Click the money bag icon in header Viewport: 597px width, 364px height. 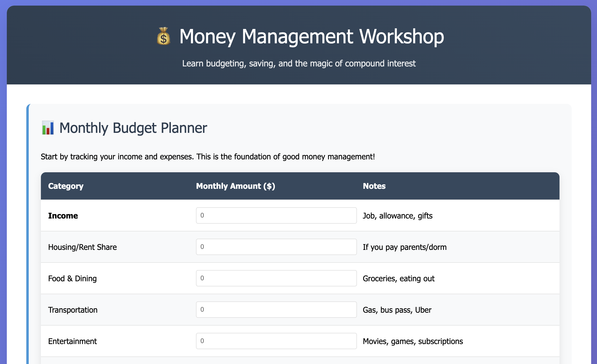coord(163,36)
